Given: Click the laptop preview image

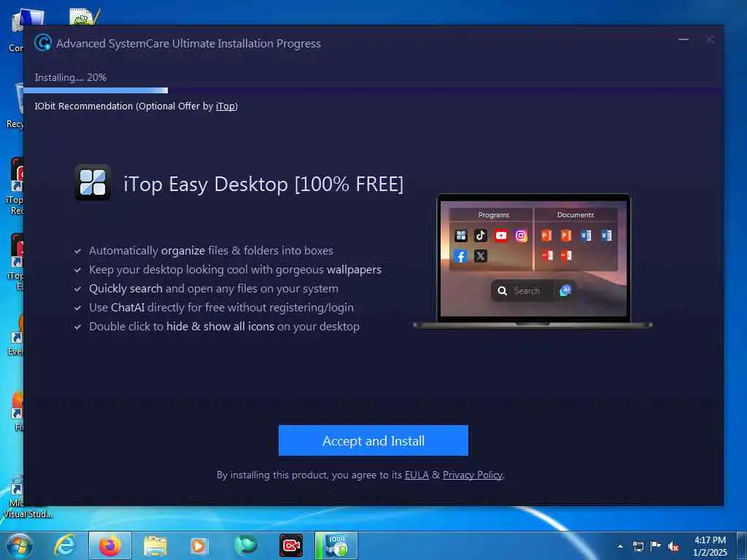Looking at the screenshot, I should coord(533,261).
